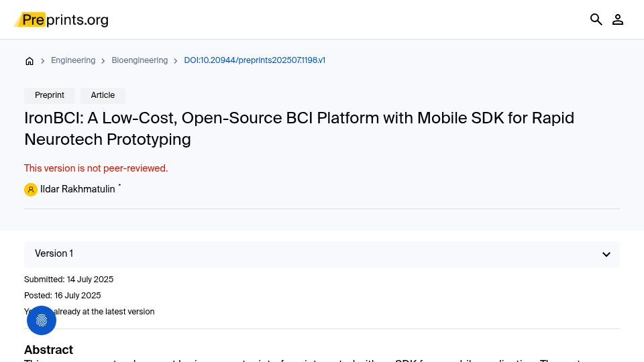The height and width of the screenshot is (362, 644).
Task: Open Bioengineering breadcrumb link
Action: coord(140,60)
